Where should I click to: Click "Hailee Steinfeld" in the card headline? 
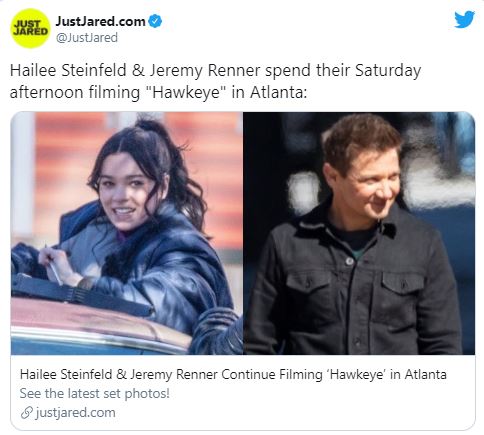click(66, 375)
